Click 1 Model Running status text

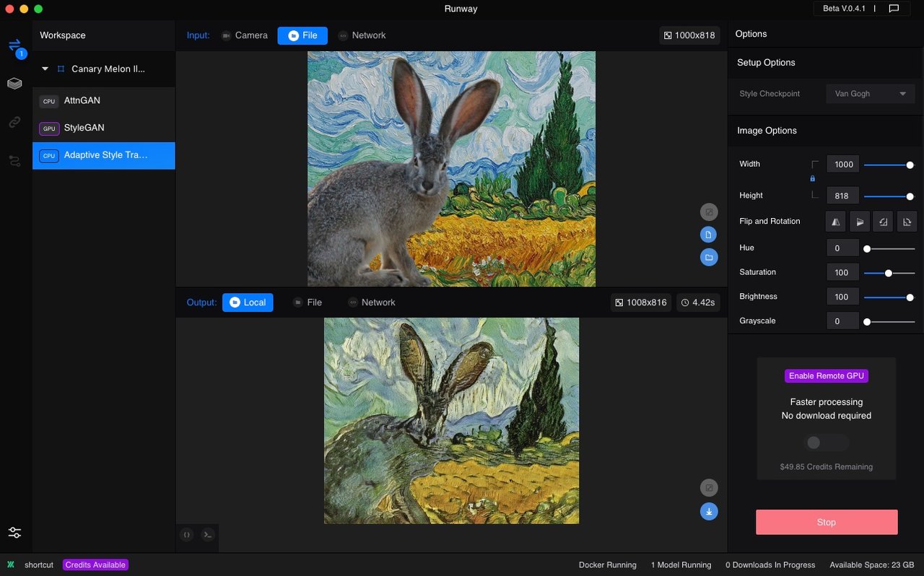tap(681, 565)
